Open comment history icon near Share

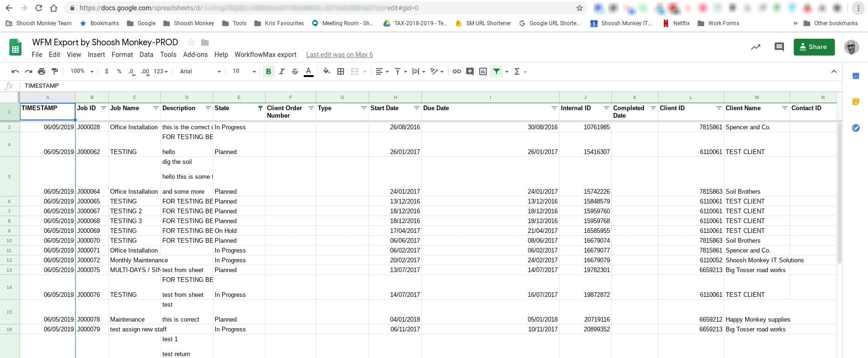(x=779, y=47)
